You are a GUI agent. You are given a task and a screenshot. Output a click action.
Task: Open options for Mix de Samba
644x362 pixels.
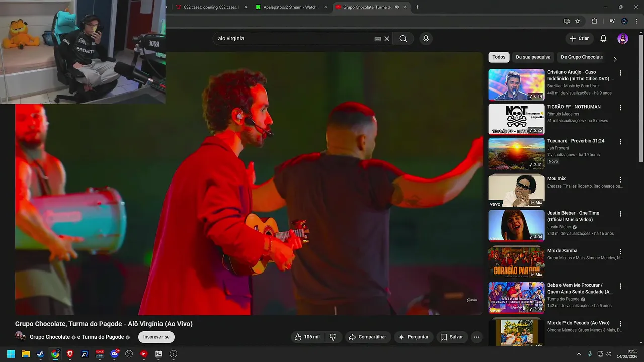(620, 251)
